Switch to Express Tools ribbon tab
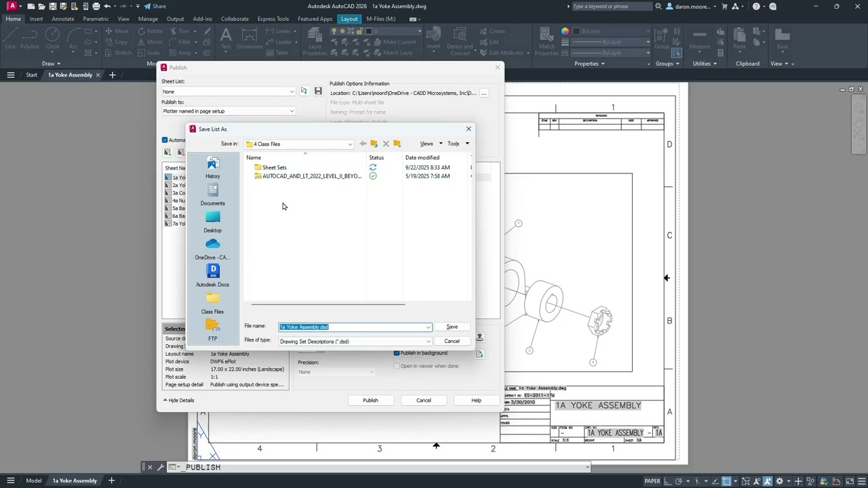The height and width of the screenshot is (488, 868). pos(273,19)
